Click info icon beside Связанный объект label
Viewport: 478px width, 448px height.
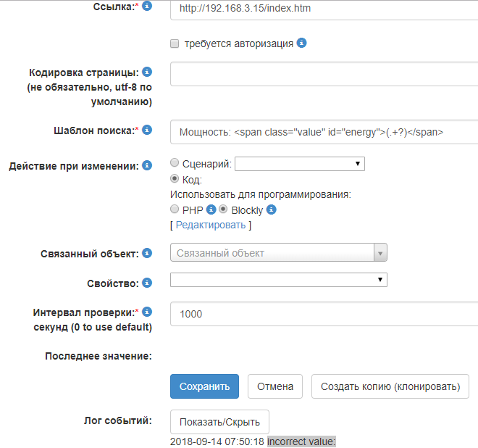[147, 253]
